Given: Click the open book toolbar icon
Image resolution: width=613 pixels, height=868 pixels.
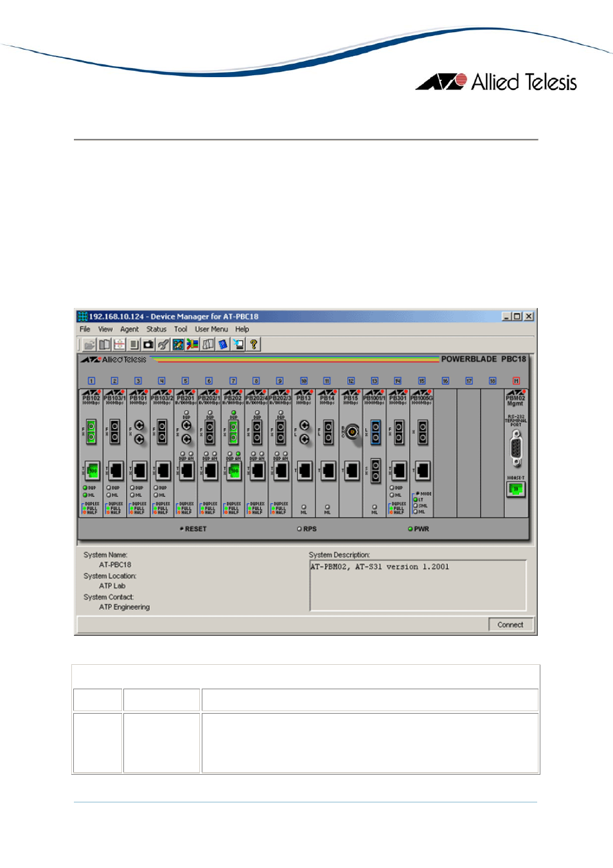Looking at the screenshot, I should coord(104,345).
